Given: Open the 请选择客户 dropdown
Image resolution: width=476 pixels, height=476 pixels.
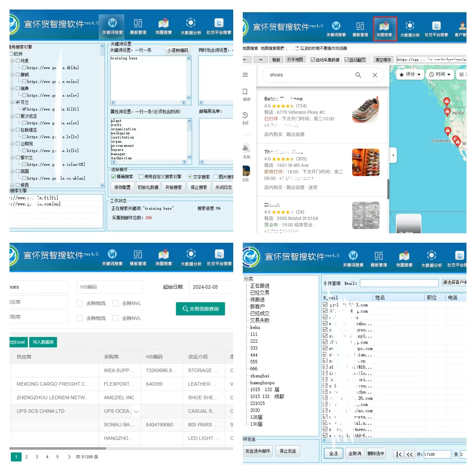Looking at the screenshot, I should 454,282.
